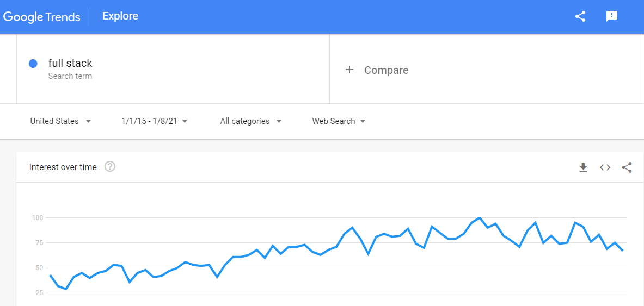644x306 pixels.
Task: Click the Compare button
Action: click(x=386, y=70)
